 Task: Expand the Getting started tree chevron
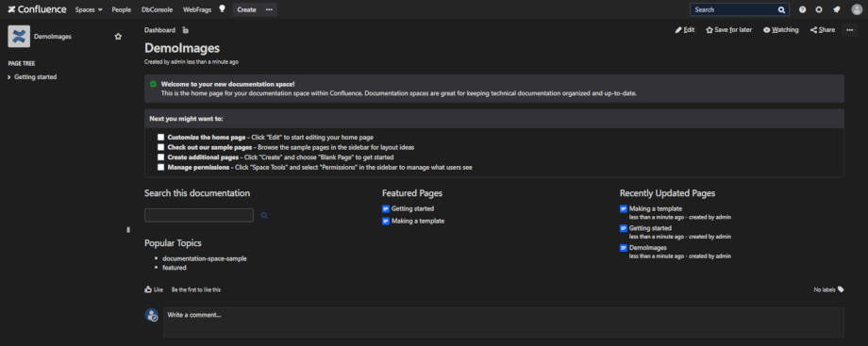[9, 77]
